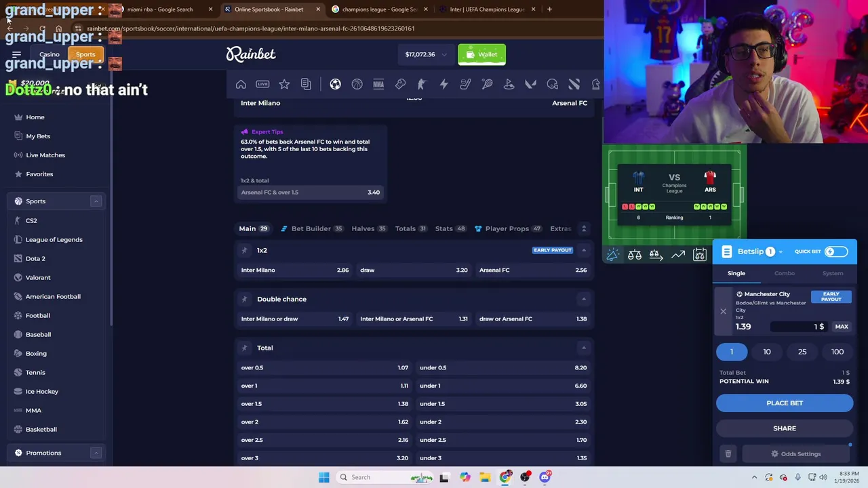Remove Manchester City bet from betslip
The image size is (868, 488).
click(x=723, y=312)
